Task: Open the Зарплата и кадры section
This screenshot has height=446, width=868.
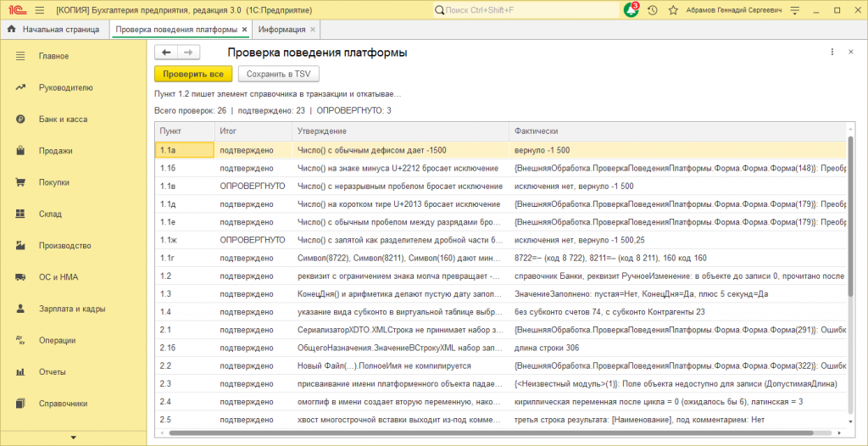Action: coord(73,309)
